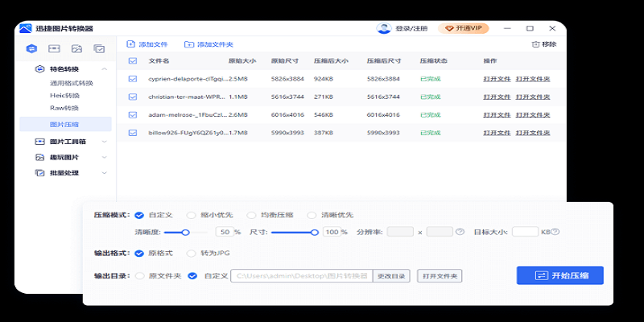Select the 缩小优先 compression mode
This screenshot has width=644, height=322.
point(191,215)
